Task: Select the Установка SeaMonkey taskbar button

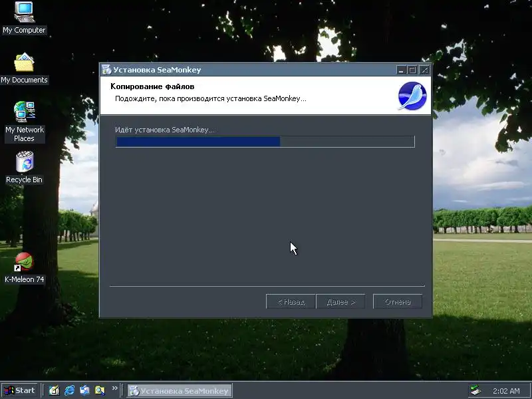Action: (x=180, y=391)
